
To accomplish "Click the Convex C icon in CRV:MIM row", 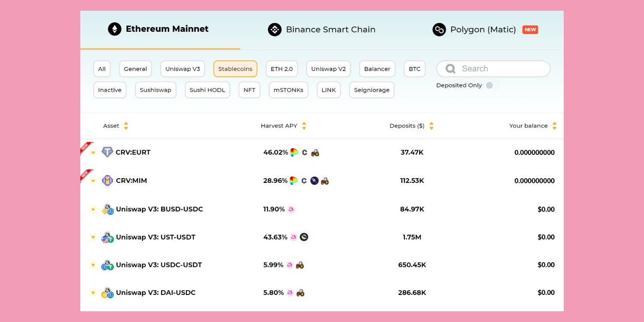I will pyautogui.click(x=304, y=181).
